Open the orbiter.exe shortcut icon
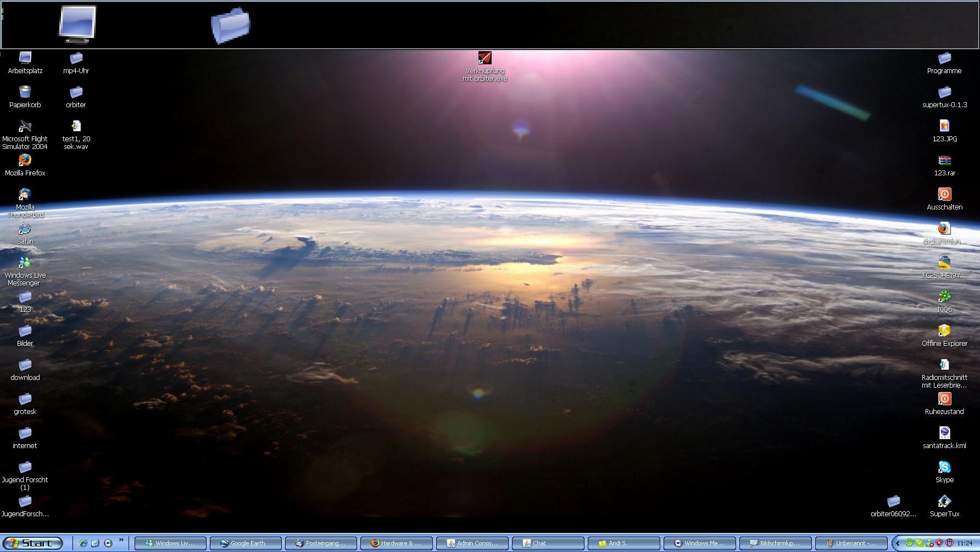This screenshot has width=980, height=552. 485,58
